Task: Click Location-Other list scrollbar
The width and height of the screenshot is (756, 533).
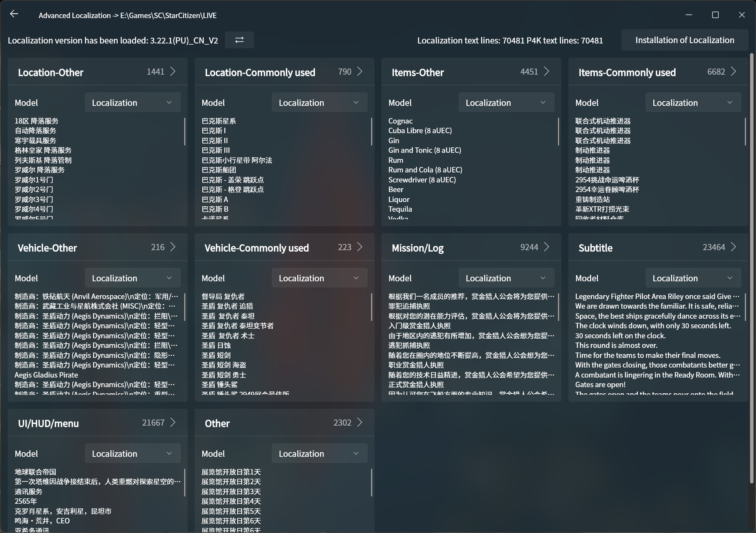Action: pyautogui.click(x=185, y=131)
